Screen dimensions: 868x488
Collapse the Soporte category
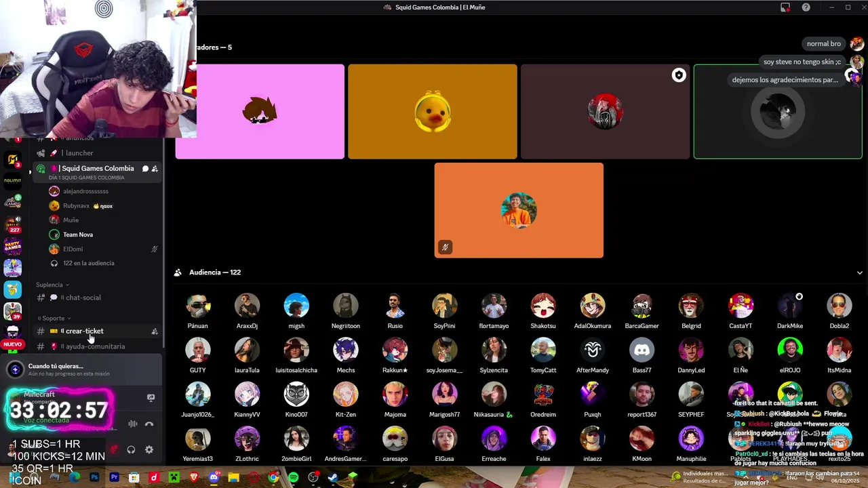[x=54, y=318]
